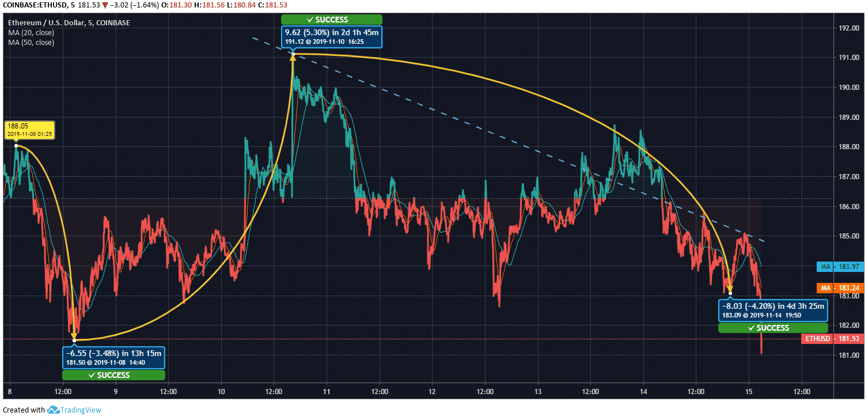Select the 9.62 (5.30%) measurement label

331,37
